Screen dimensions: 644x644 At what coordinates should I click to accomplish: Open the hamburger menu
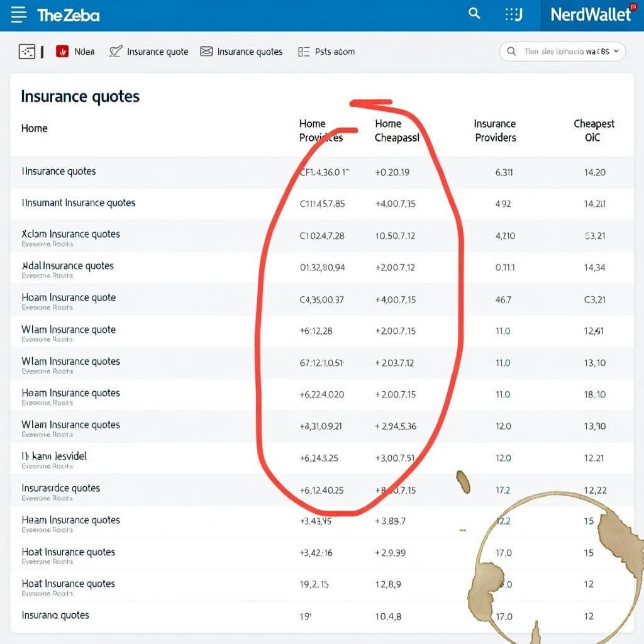[18, 15]
